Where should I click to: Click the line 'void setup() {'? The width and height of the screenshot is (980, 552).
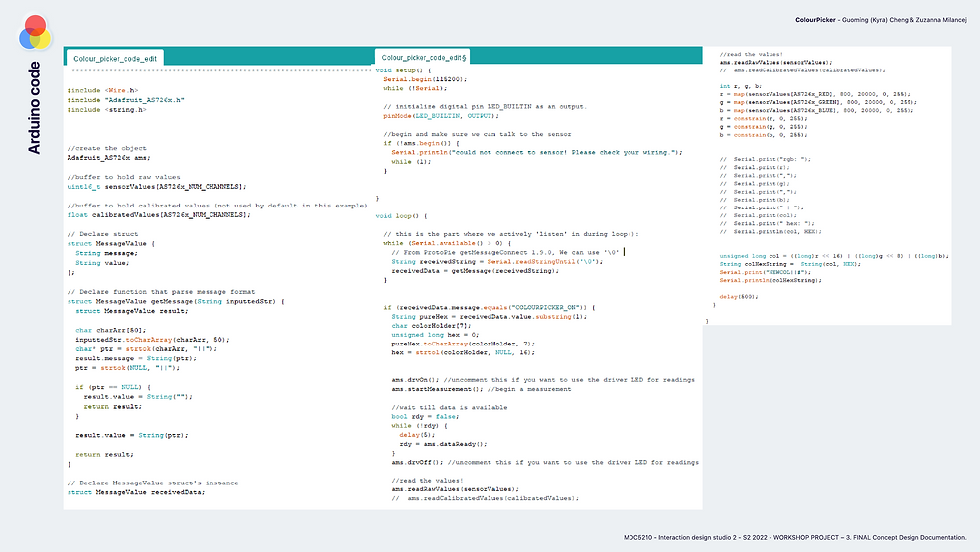(x=403, y=70)
